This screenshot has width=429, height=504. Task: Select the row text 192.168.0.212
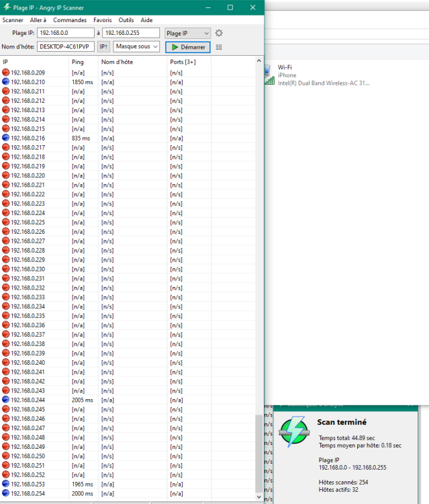[x=28, y=101]
